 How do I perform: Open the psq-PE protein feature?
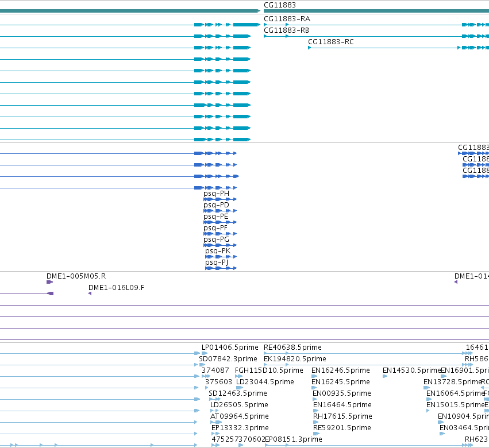216,217
